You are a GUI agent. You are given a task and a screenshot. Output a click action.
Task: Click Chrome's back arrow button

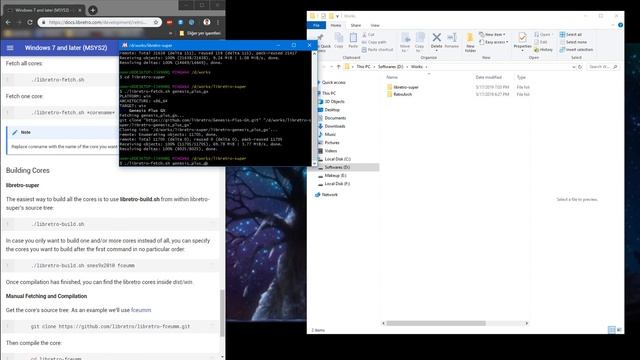(8, 22)
